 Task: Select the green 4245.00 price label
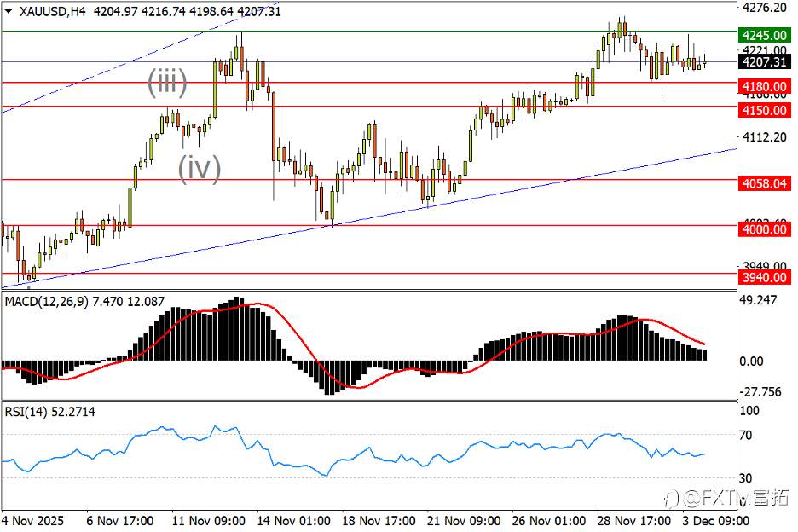[765, 35]
